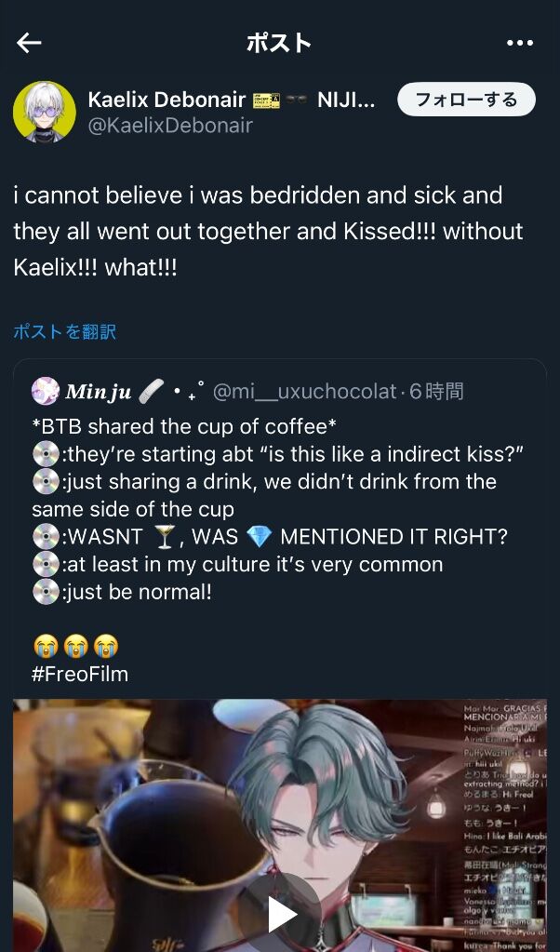560x952 pixels.
Task: Tap the back arrow icon
Action: click(29, 43)
